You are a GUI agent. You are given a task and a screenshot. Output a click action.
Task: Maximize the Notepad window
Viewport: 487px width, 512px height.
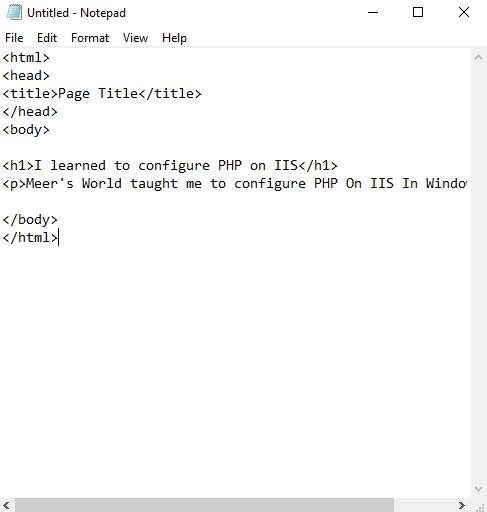pos(418,13)
